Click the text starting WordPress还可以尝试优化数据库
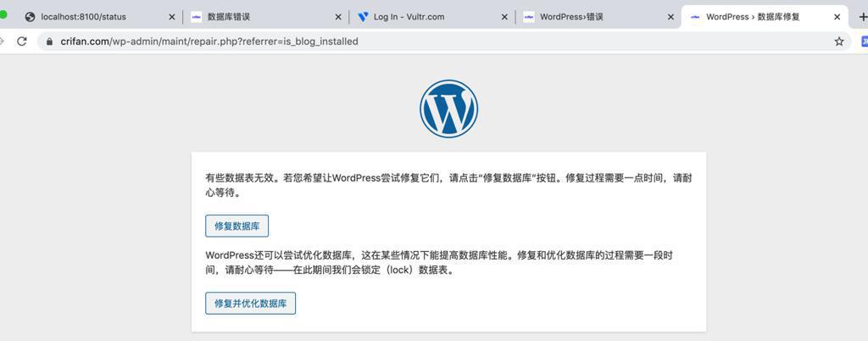Viewport: 868px width, 341px height. pos(441,263)
